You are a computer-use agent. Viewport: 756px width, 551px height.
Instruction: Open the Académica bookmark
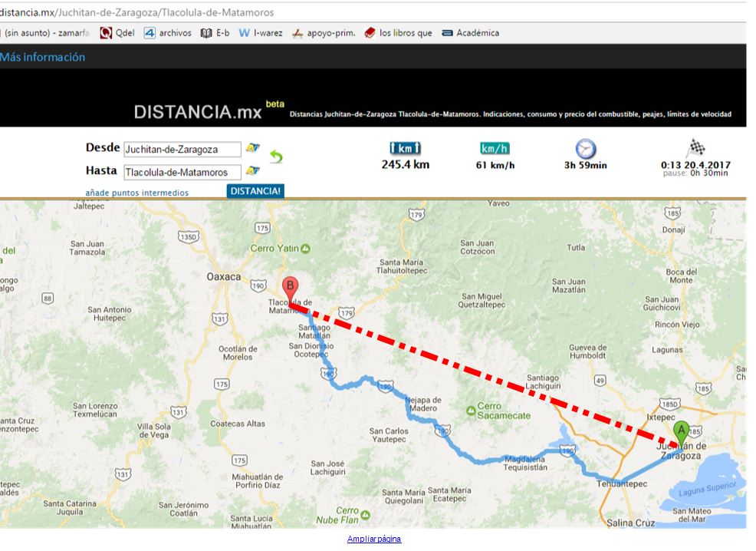pos(471,33)
